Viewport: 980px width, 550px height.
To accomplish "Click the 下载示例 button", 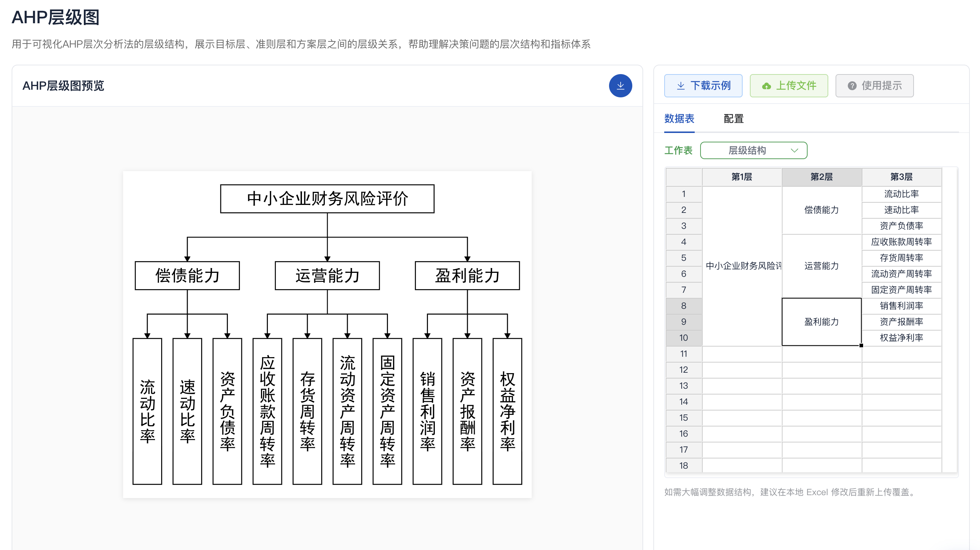I will pyautogui.click(x=703, y=86).
